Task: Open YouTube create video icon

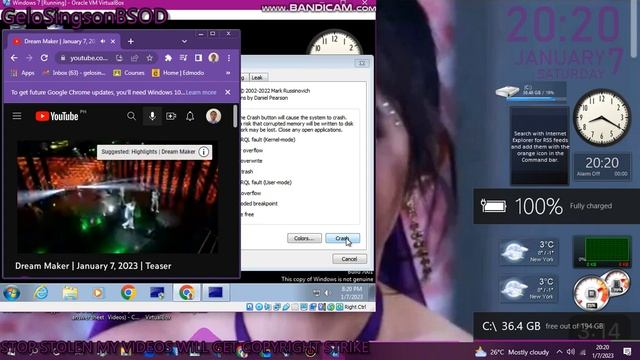Action: pyautogui.click(x=171, y=116)
